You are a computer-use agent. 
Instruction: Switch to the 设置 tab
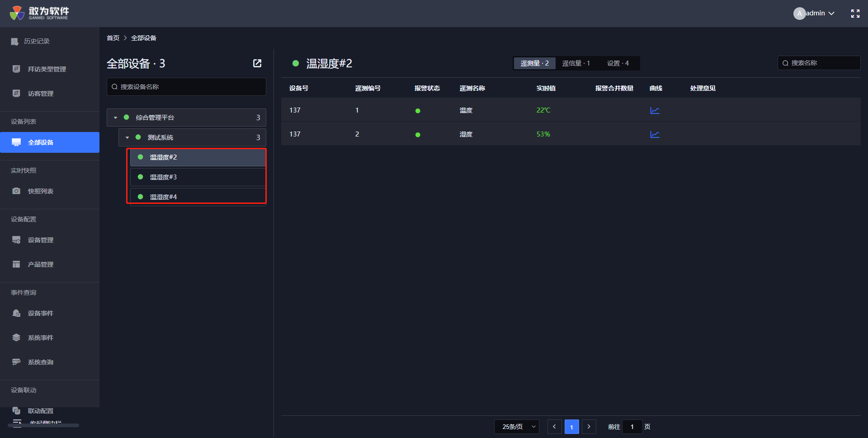(618, 63)
